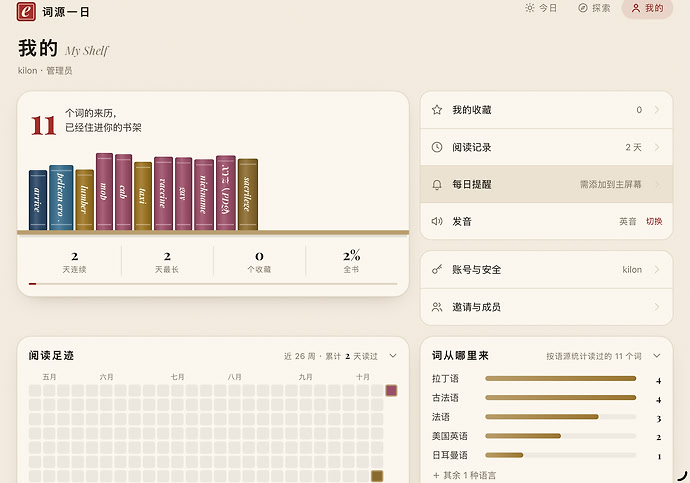Click the pink highlighted heatmap day cell
Screen dimensions: 690x483
click(x=391, y=391)
